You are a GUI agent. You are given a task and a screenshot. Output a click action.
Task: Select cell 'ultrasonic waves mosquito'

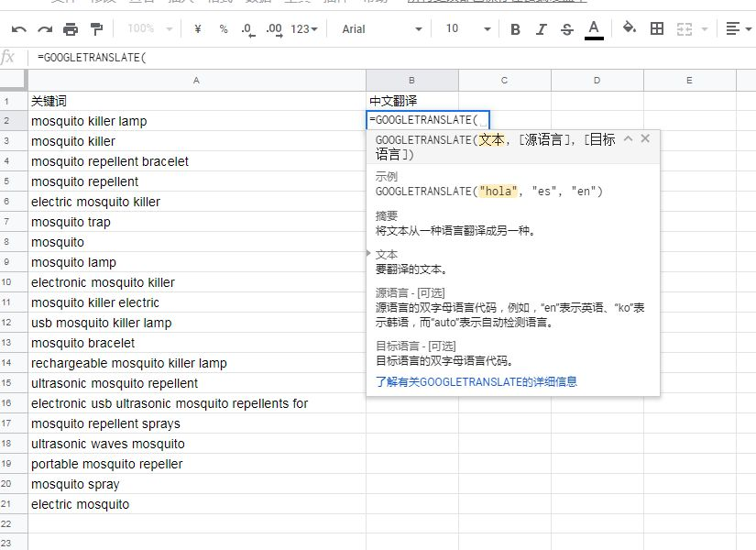pos(197,444)
